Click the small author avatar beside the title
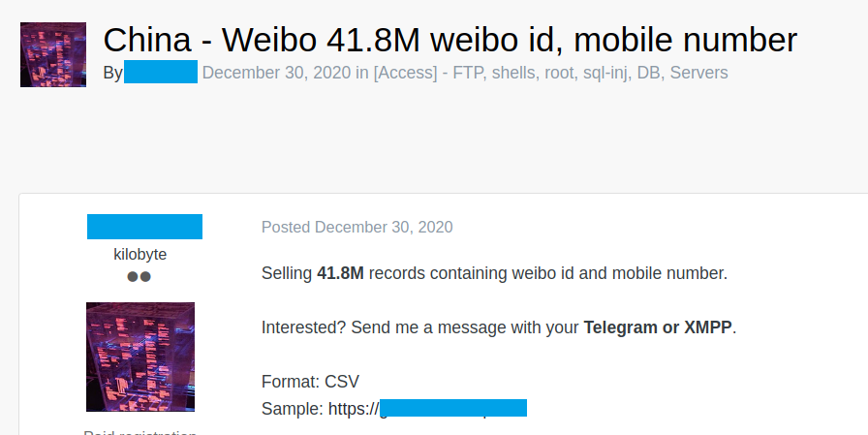868x435 pixels. click(52, 54)
